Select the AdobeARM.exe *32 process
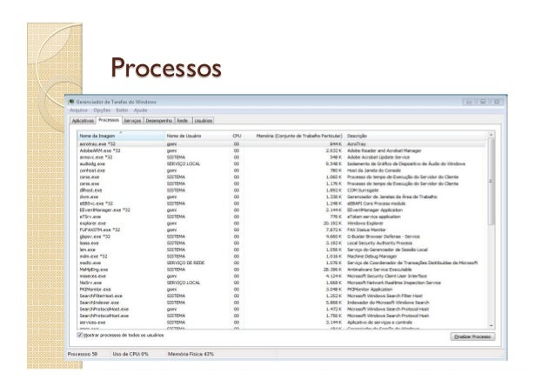555x392 pixels. click(282, 150)
